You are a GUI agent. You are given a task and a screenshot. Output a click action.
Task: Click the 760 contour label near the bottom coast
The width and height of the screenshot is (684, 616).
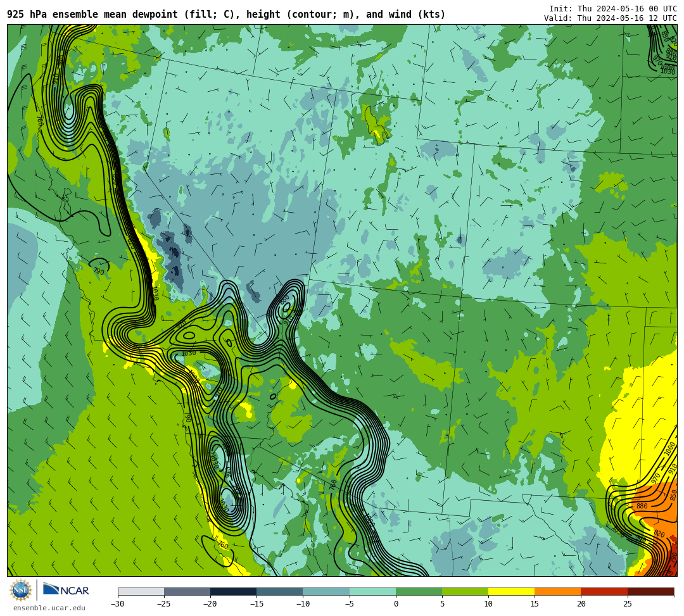coord(223,545)
